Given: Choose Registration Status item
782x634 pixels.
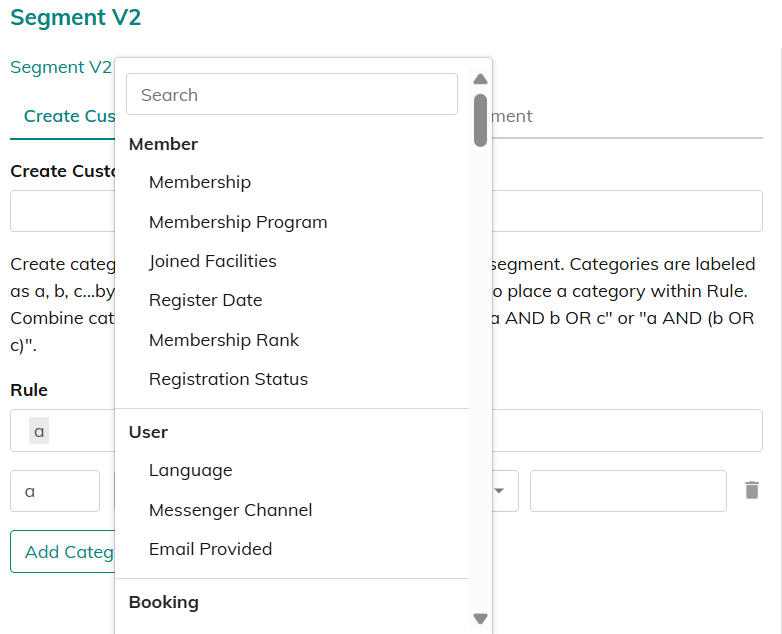Looking at the screenshot, I should point(228,379).
